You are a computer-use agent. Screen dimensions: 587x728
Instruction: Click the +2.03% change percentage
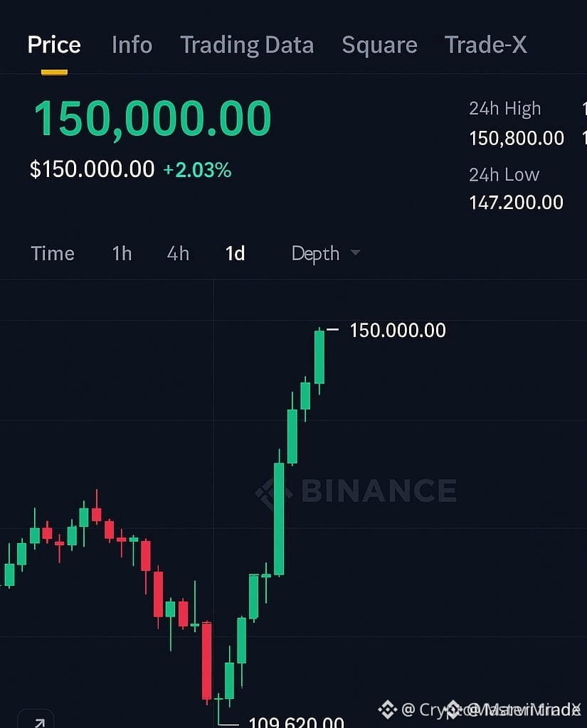(197, 170)
